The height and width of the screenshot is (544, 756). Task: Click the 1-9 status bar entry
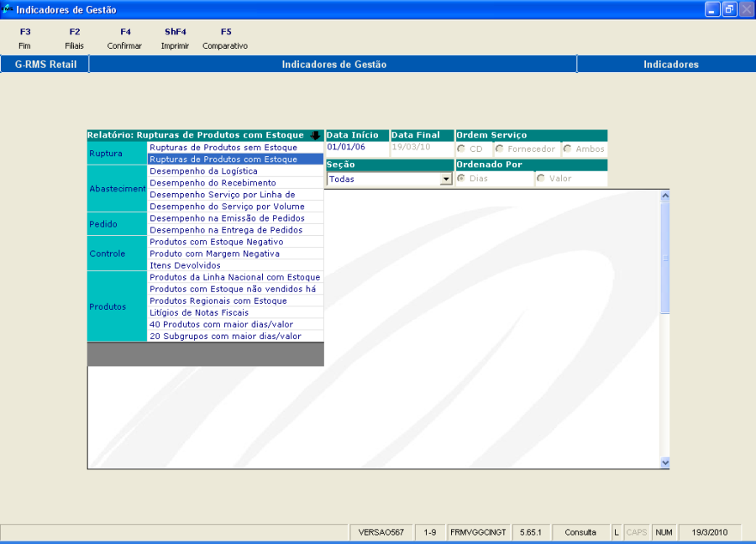pyautogui.click(x=429, y=532)
